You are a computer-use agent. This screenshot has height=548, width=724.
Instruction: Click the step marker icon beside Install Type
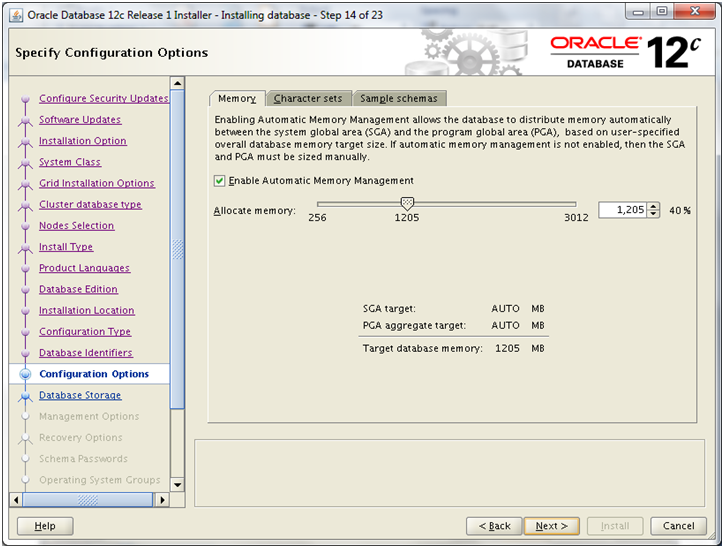tap(25, 248)
